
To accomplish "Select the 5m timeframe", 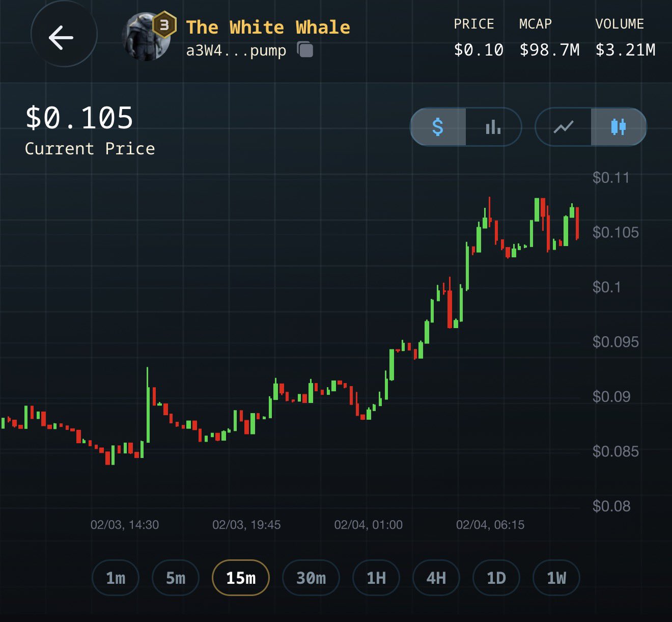I will tap(176, 578).
